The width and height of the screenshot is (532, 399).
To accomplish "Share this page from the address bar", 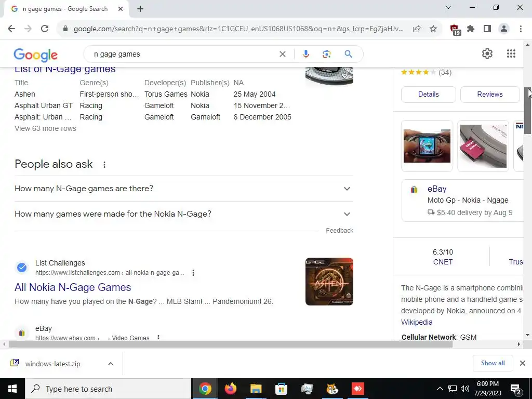I will [417, 29].
